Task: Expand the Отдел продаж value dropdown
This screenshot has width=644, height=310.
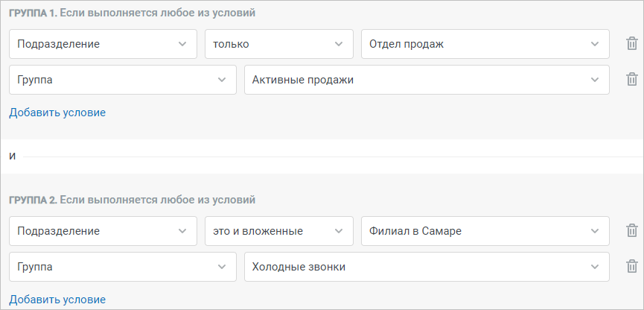Action: point(485,44)
